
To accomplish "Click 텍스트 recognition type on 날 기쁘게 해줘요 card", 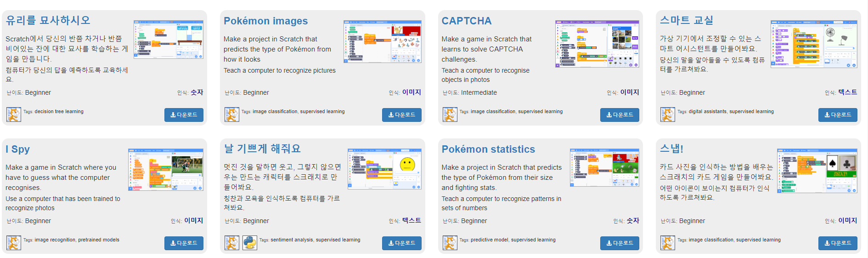I will tap(411, 221).
